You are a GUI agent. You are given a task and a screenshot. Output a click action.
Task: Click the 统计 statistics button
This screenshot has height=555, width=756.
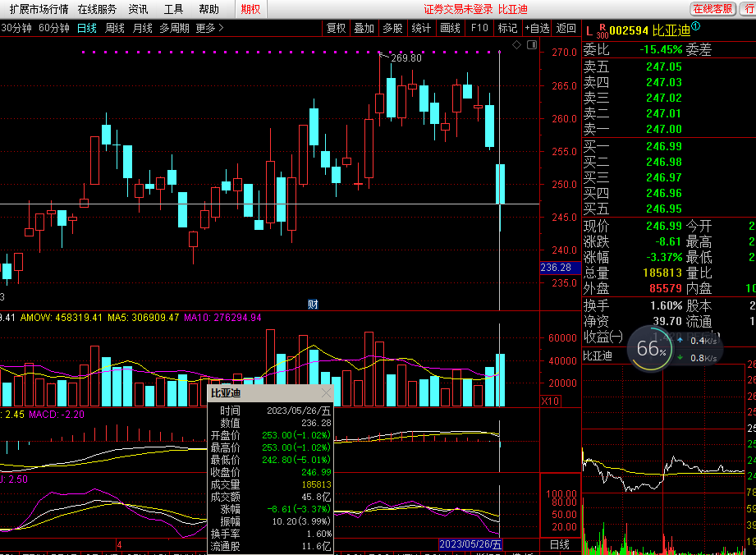pos(421,29)
